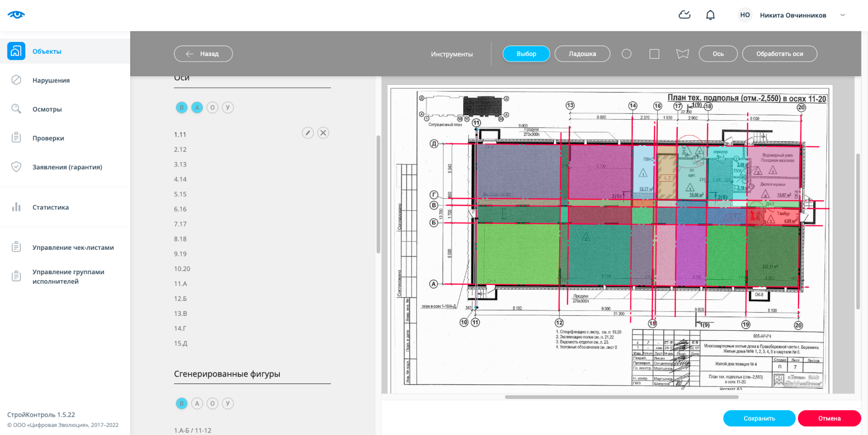Edit axis 1.11 with pencil icon
This screenshot has width=868, height=435.
tap(308, 133)
